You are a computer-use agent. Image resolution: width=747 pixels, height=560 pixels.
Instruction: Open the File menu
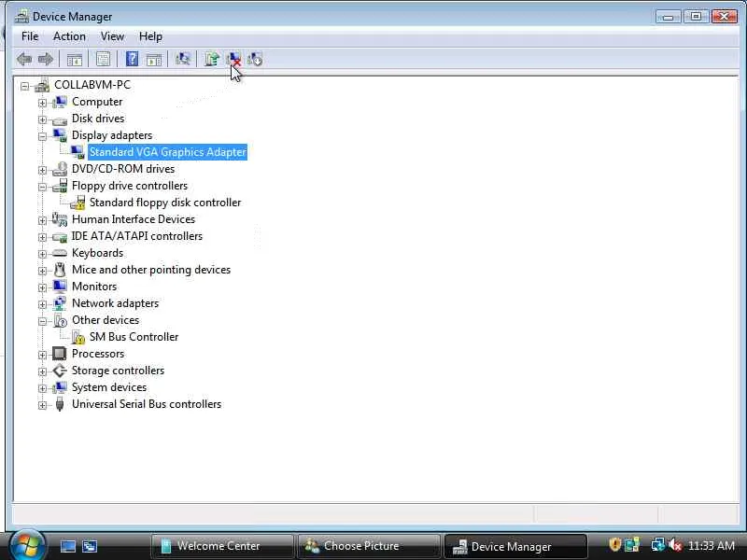click(x=30, y=36)
